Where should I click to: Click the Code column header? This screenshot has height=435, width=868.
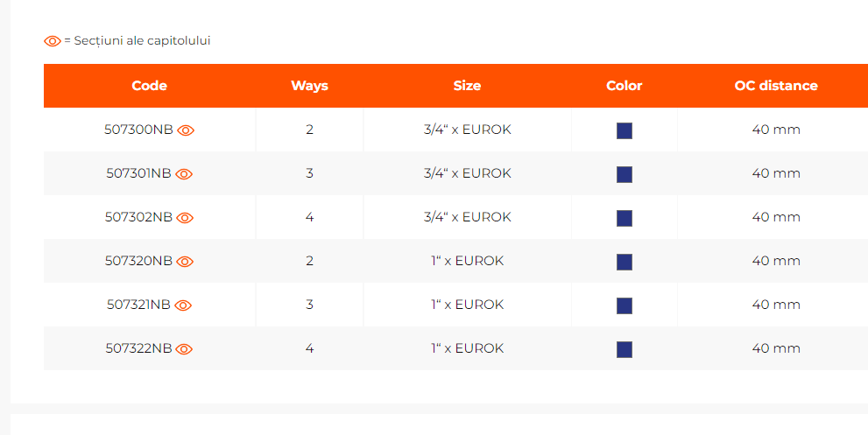(x=149, y=86)
